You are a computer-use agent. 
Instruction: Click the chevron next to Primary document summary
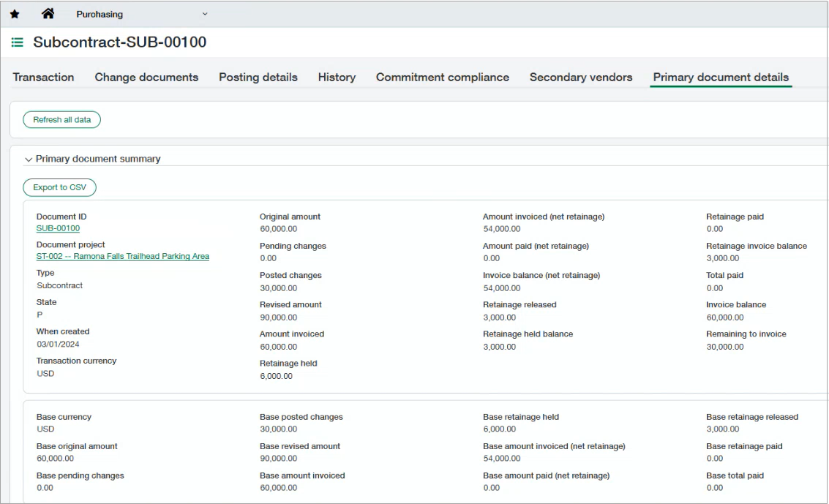(x=28, y=159)
